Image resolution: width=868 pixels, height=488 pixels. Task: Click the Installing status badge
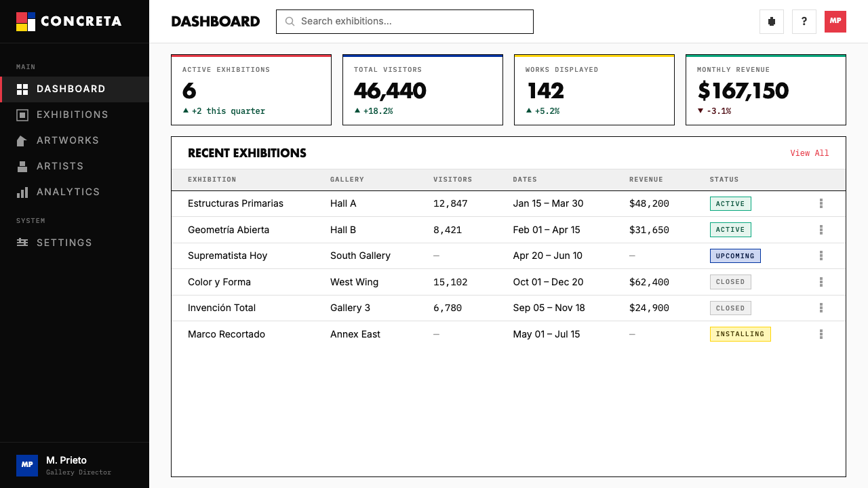[x=740, y=334]
